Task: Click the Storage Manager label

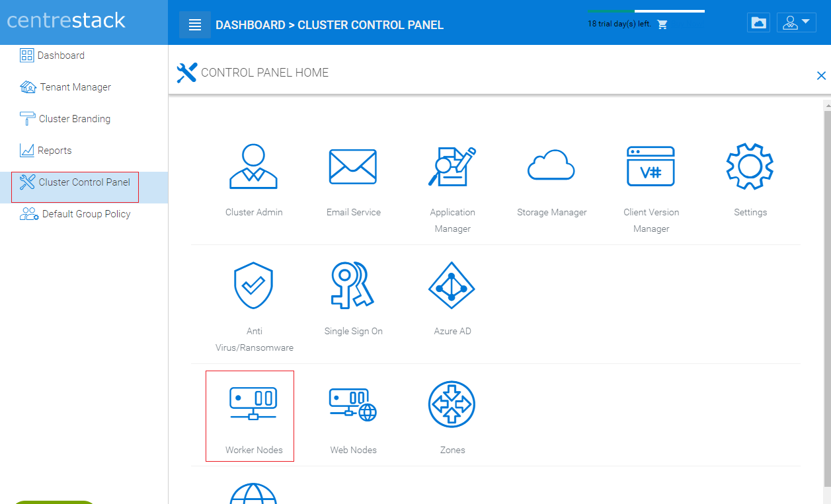Action: pyautogui.click(x=552, y=213)
